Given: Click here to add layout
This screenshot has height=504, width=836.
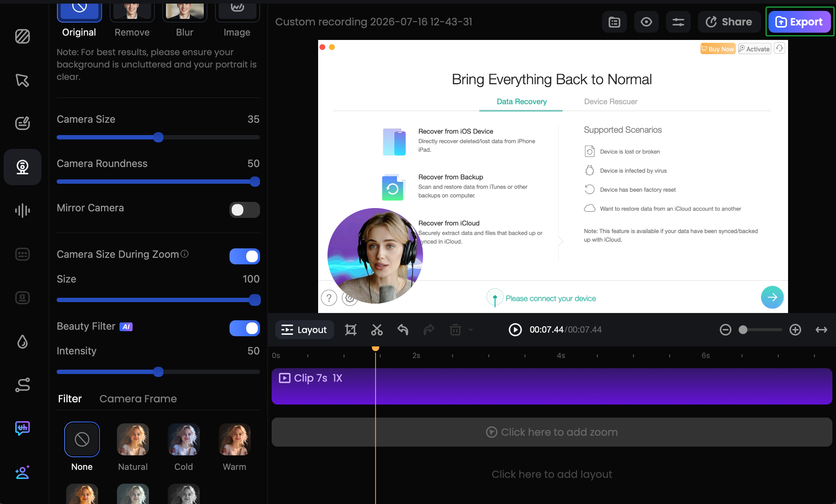Looking at the screenshot, I should click(552, 474).
